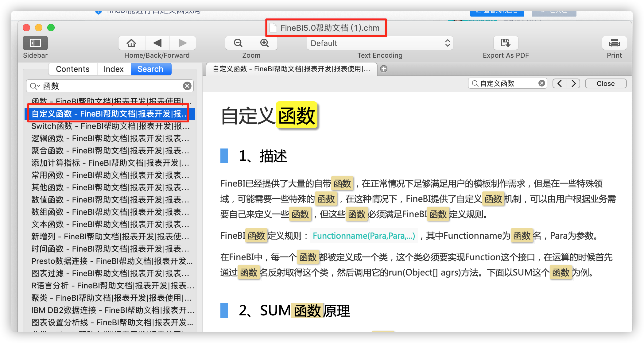Close the find bar
Screen dimensions: 644x343
[x=606, y=83]
